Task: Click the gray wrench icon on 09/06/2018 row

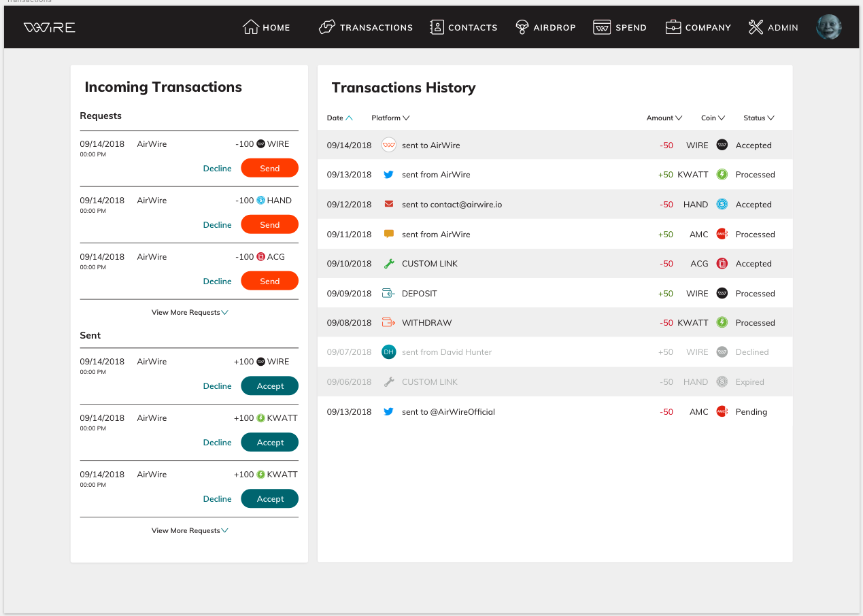Action: (x=389, y=382)
